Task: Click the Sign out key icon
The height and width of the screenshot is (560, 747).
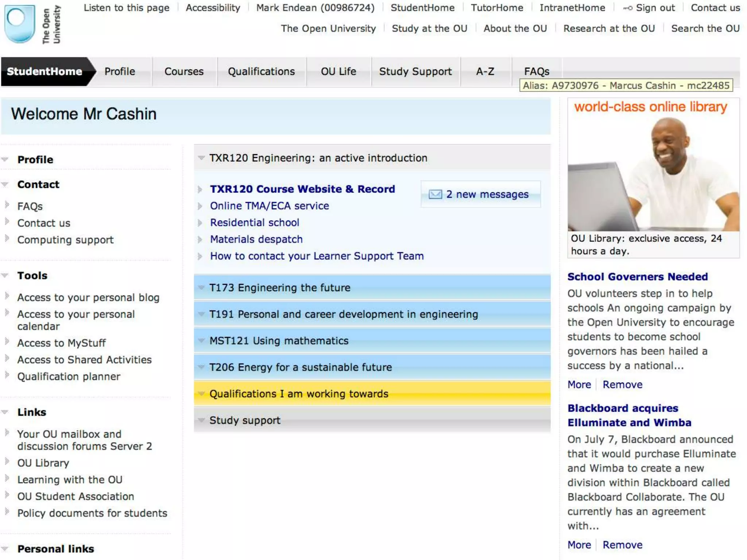Action: tap(628, 8)
